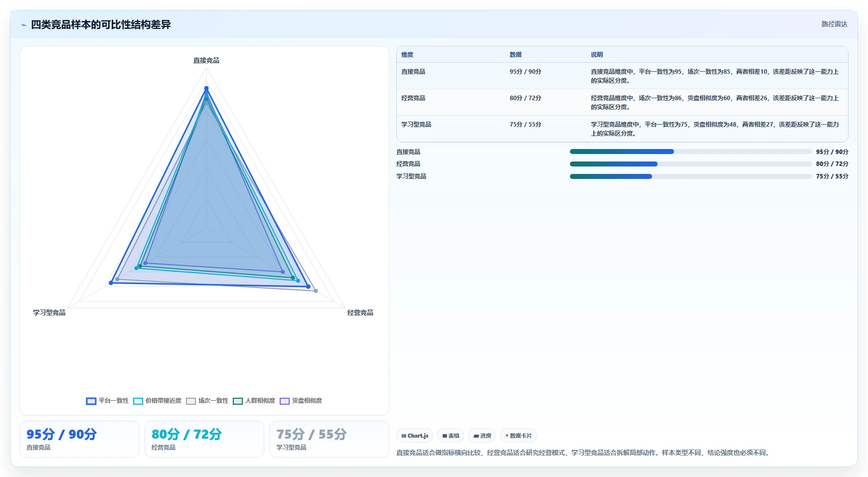Click the 直接竞品 progress row label
Screen dimensions: 868x477
tap(408, 152)
